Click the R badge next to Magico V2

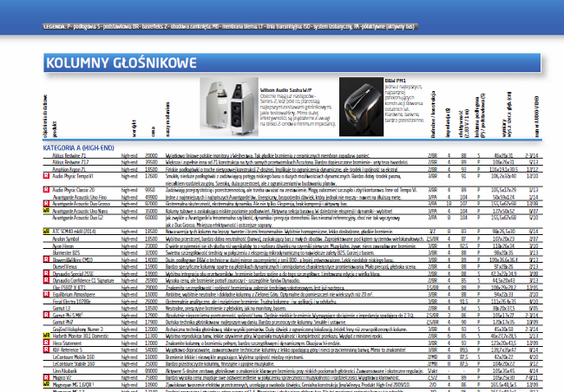click(46, 377)
